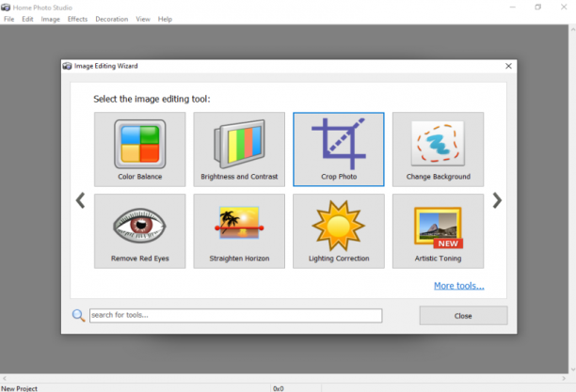
Task: Click the More tools link
Action: pos(458,286)
